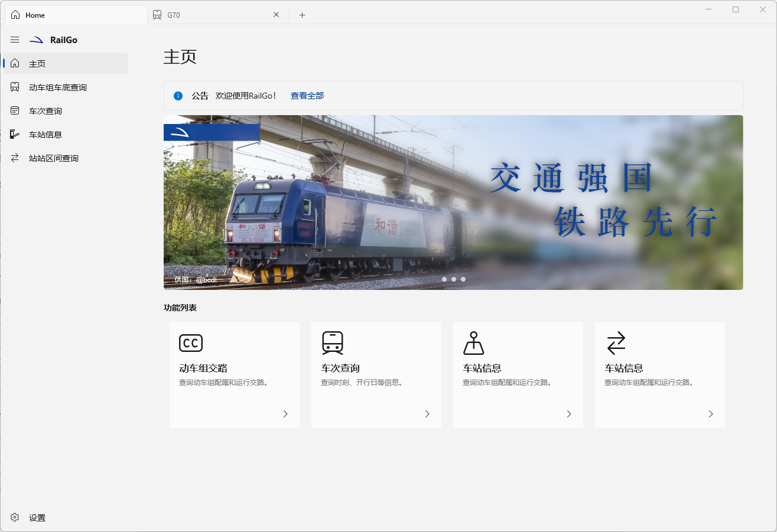Select the third carousel indicator dot
777x532 pixels.
click(x=463, y=279)
